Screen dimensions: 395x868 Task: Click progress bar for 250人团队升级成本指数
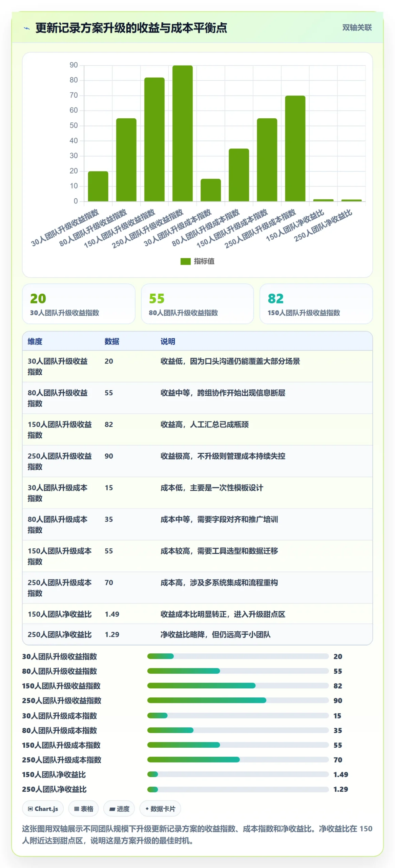[238, 759]
